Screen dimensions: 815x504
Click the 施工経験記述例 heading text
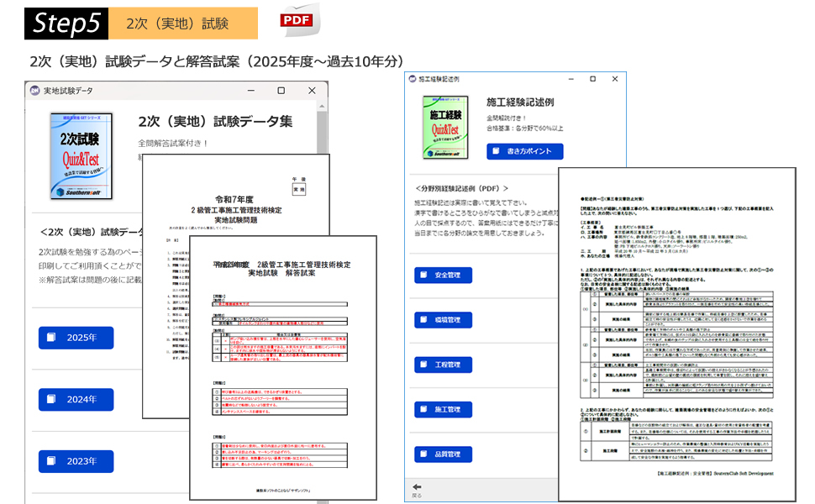point(520,102)
